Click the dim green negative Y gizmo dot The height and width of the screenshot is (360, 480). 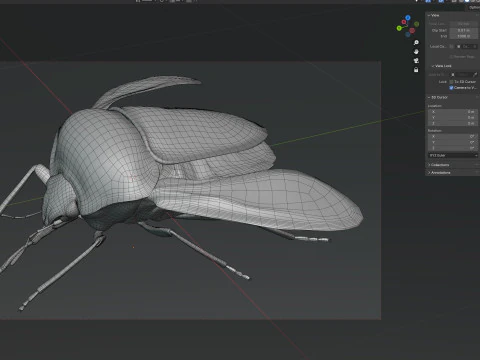click(x=416, y=24)
